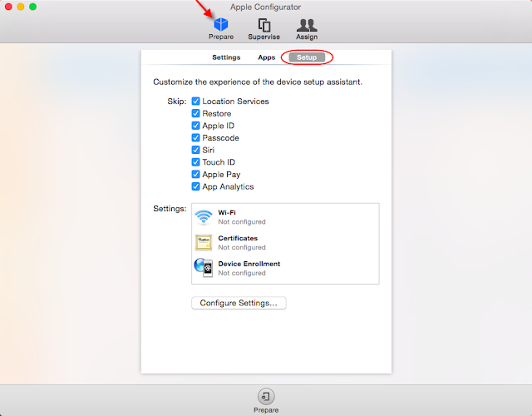Uncheck Skip Restore option

click(x=196, y=113)
